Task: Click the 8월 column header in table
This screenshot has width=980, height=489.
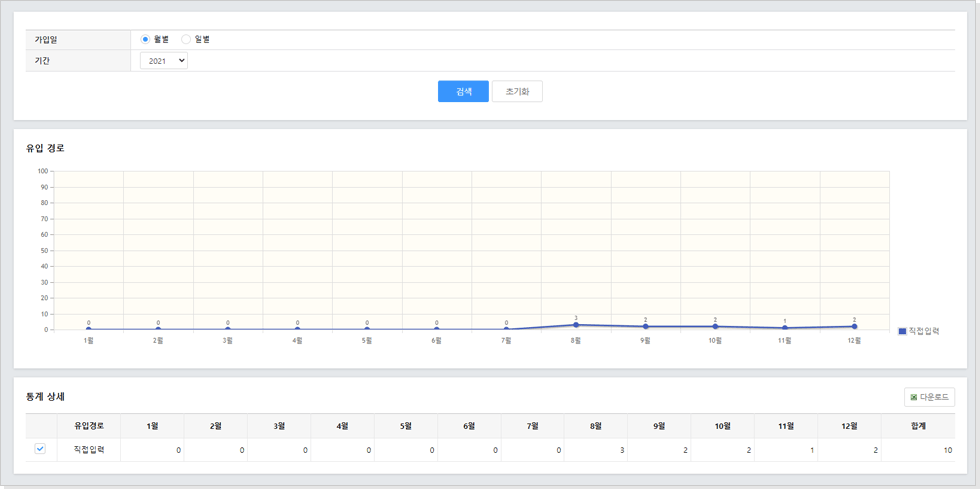Action: coord(596,426)
